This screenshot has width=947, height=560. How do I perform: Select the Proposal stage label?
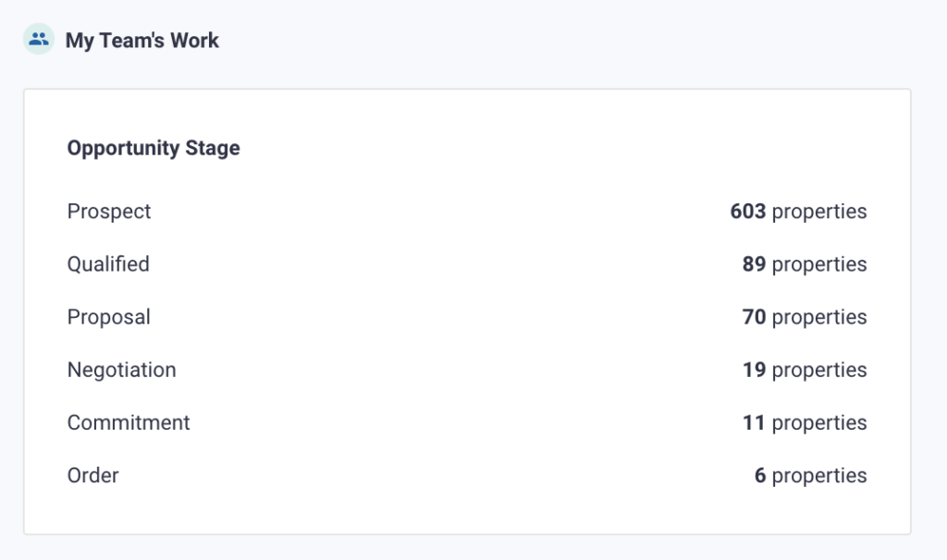(109, 317)
